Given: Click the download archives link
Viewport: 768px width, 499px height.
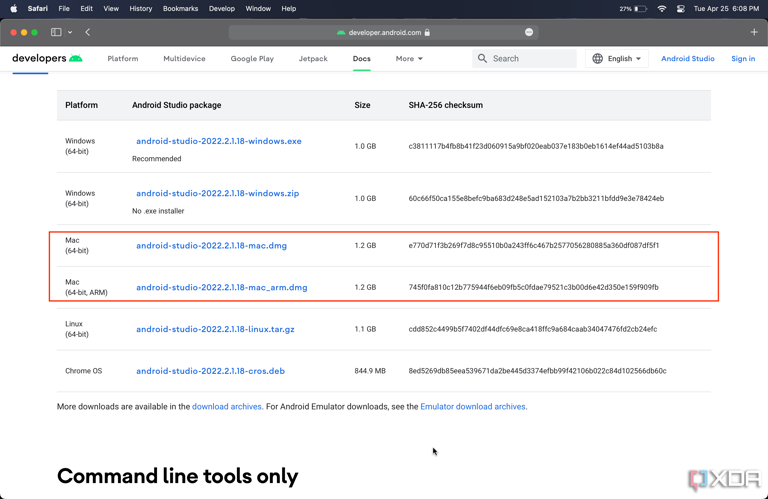Looking at the screenshot, I should (227, 407).
